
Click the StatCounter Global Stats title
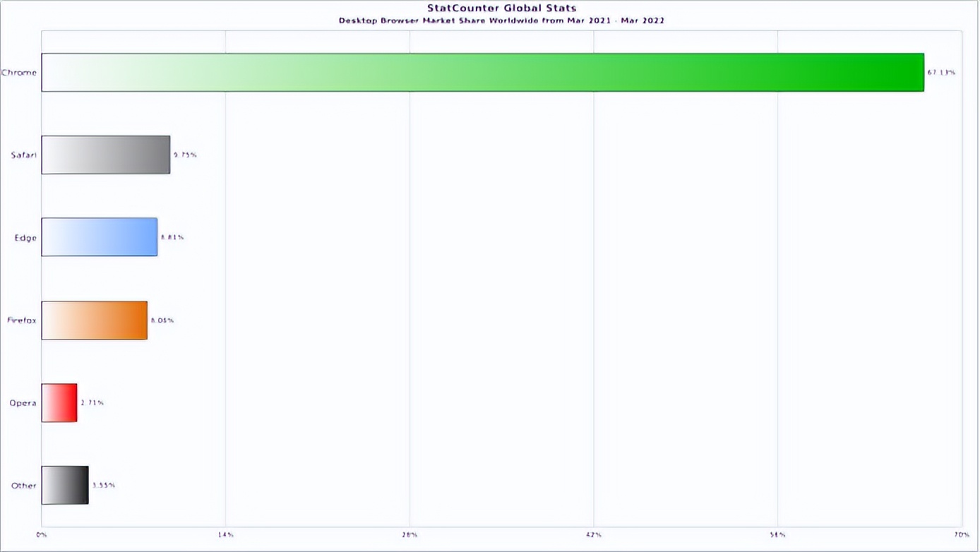(x=501, y=8)
